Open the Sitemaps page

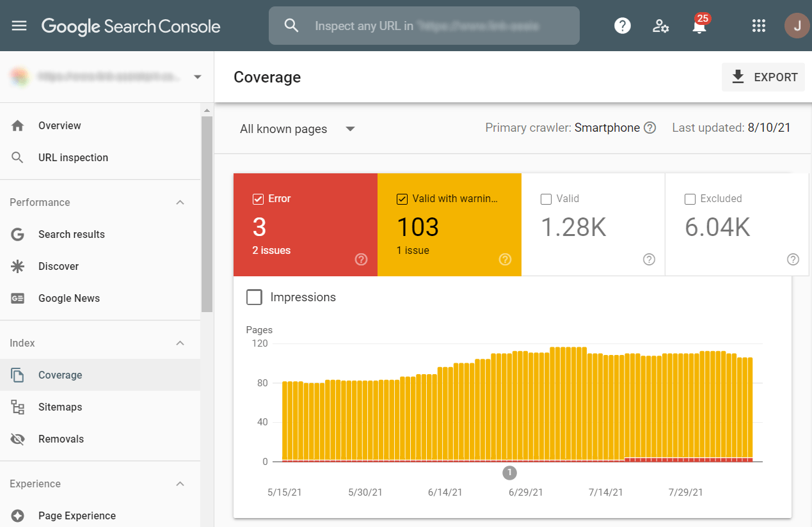(100, 407)
